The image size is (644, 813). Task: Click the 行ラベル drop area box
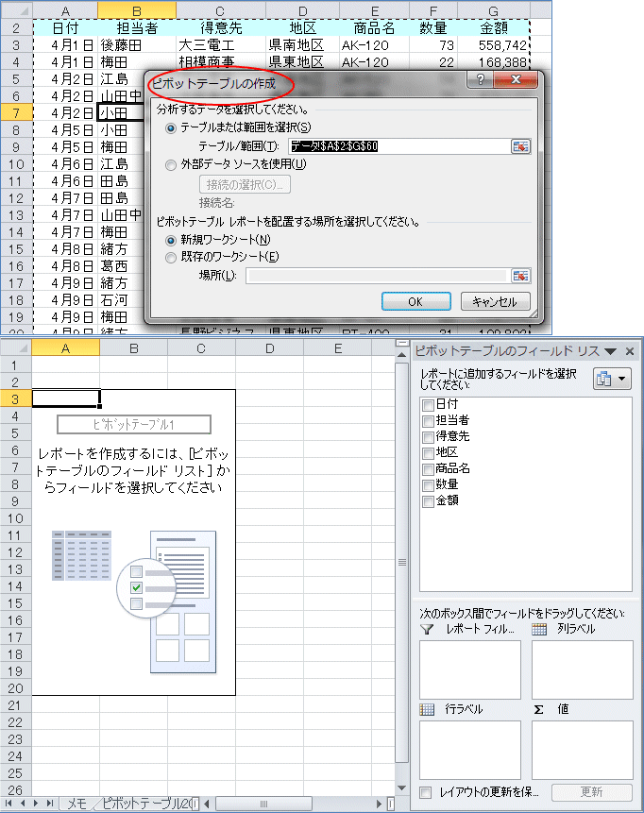(x=469, y=750)
